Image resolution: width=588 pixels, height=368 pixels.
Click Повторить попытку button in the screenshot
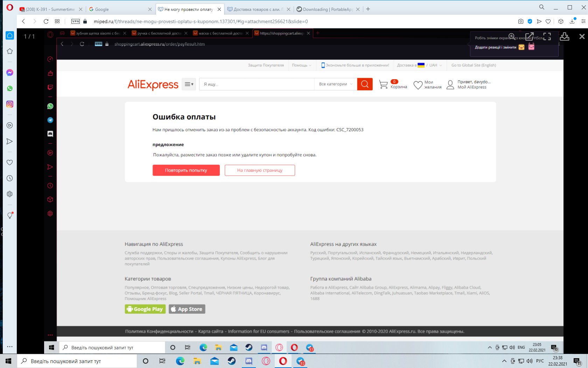click(x=186, y=170)
